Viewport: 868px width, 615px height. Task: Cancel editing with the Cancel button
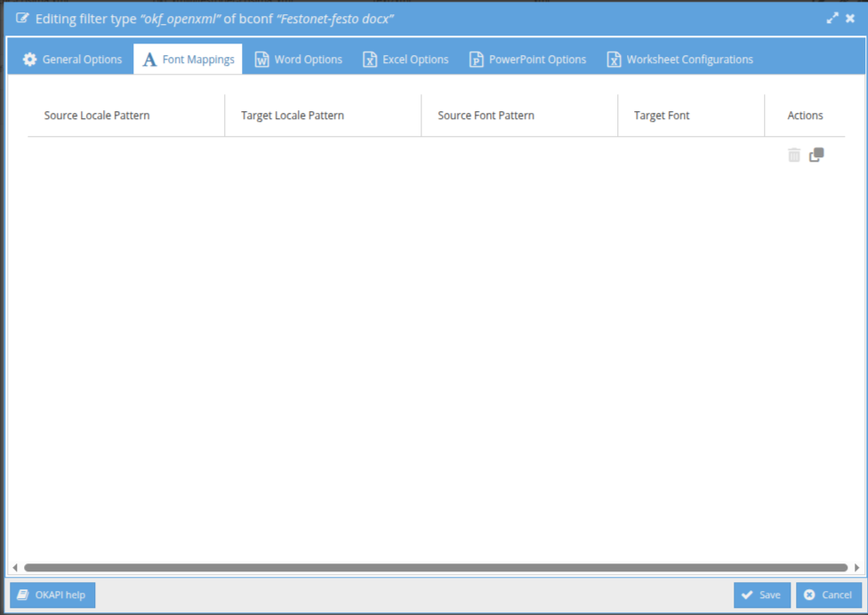[x=829, y=595]
